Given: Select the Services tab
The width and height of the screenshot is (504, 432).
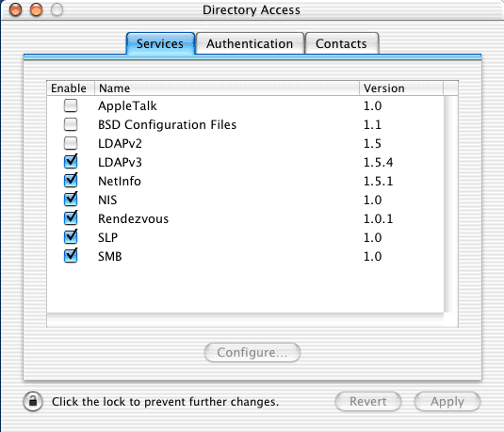Looking at the screenshot, I should 160,43.
